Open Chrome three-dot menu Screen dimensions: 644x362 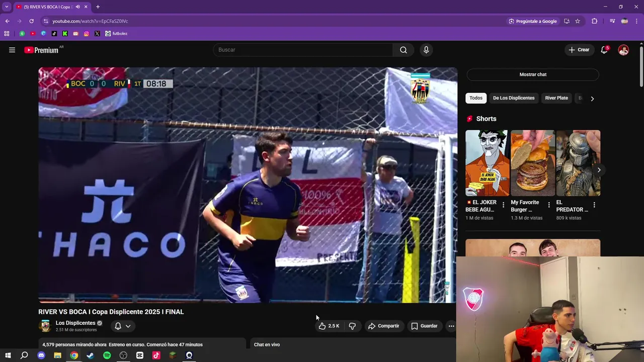click(x=636, y=21)
